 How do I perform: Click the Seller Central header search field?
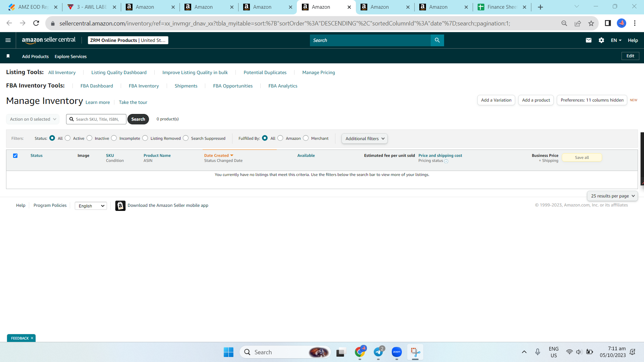click(x=370, y=40)
